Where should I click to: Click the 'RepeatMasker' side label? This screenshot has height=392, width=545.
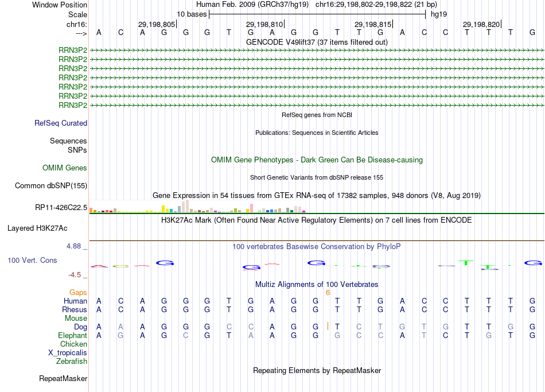[x=63, y=378]
